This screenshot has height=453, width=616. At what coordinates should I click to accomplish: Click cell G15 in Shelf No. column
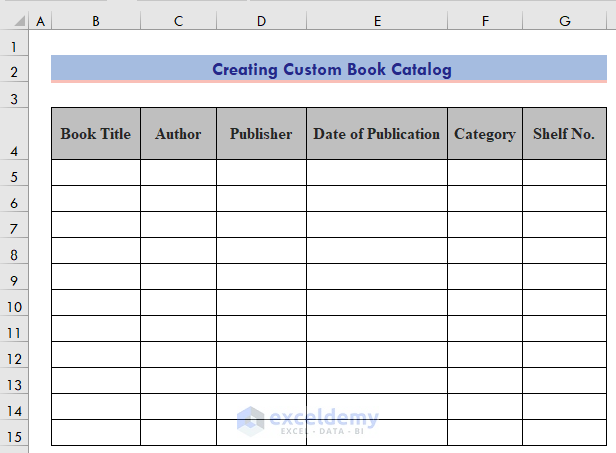(x=565, y=433)
